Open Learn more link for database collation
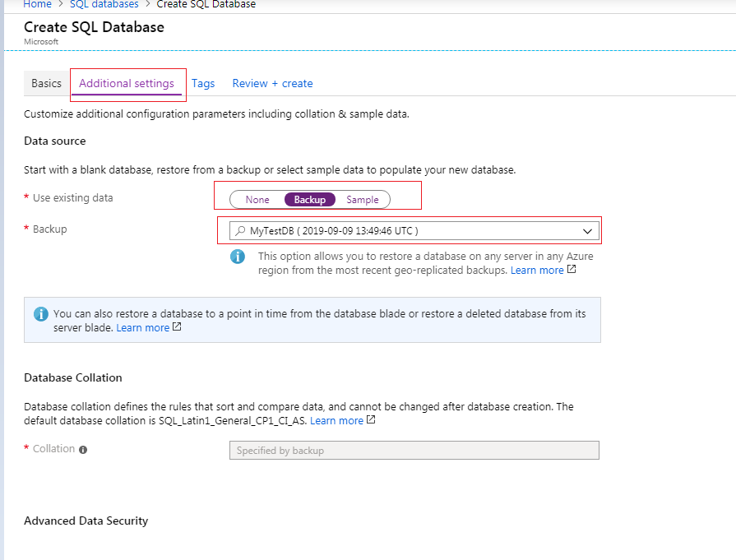 336,420
